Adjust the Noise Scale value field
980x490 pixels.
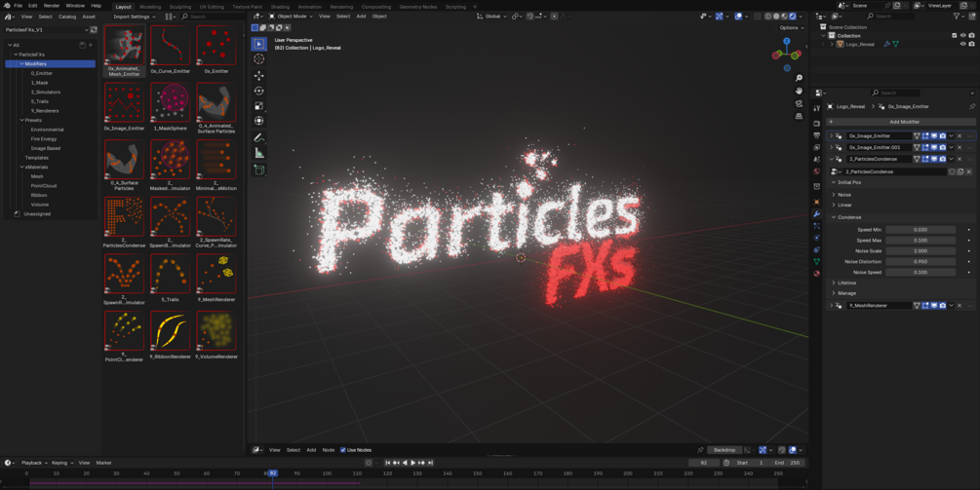920,251
